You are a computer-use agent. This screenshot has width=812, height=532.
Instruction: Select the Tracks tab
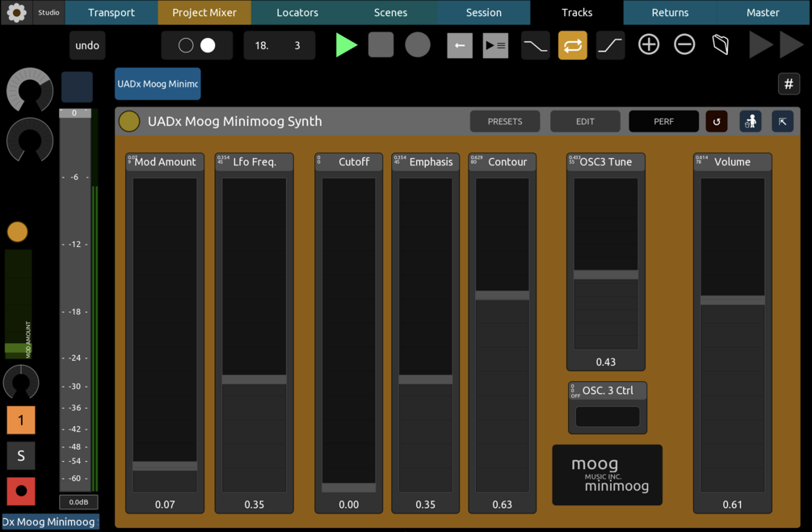tap(577, 12)
